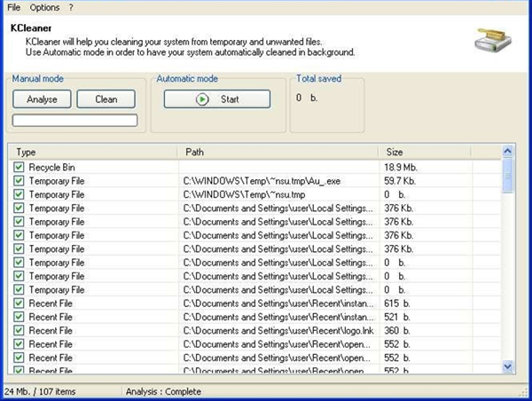Uncheck the 615 b. Recent File row

(19, 303)
